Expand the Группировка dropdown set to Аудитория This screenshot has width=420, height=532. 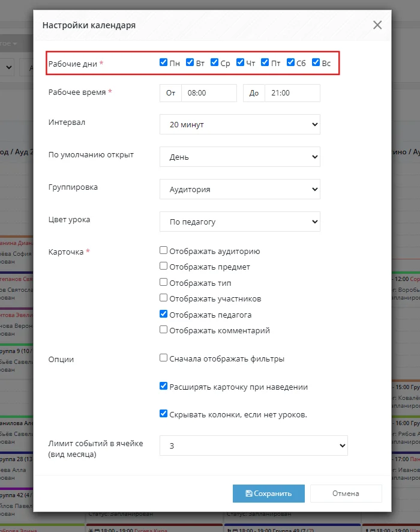pyautogui.click(x=239, y=189)
